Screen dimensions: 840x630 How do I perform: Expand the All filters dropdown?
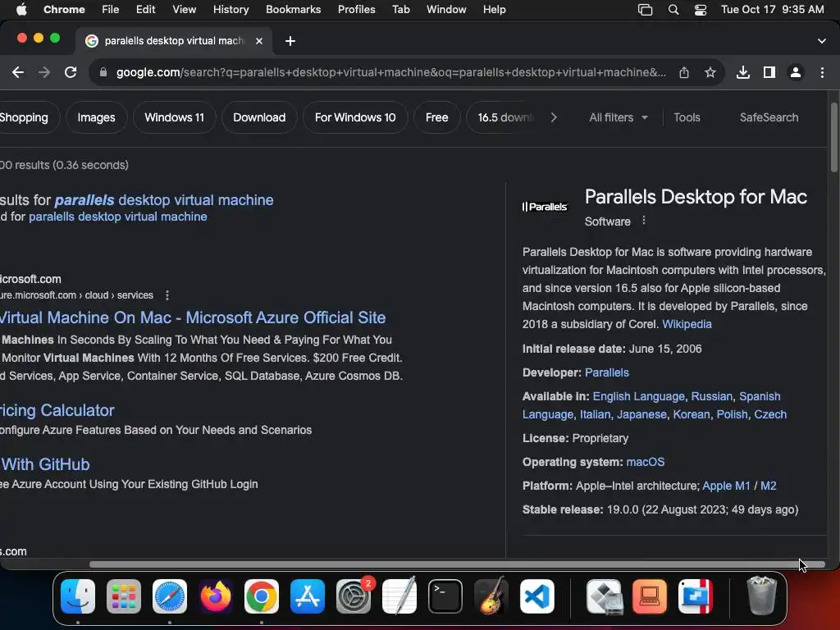[x=619, y=117]
